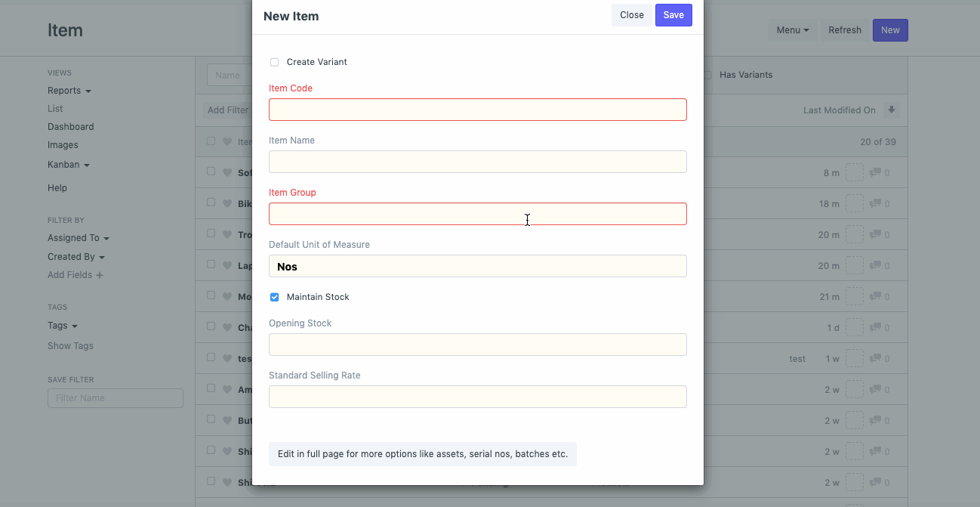The height and width of the screenshot is (507, 980).
Task: Save the new item
Action: [x=673, y=15]
